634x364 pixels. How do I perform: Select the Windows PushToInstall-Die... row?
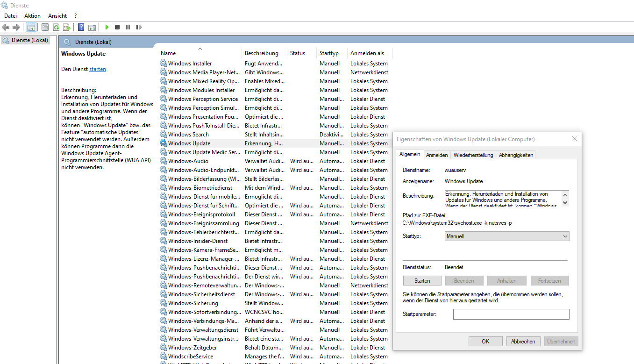click(x=275, y=125)
